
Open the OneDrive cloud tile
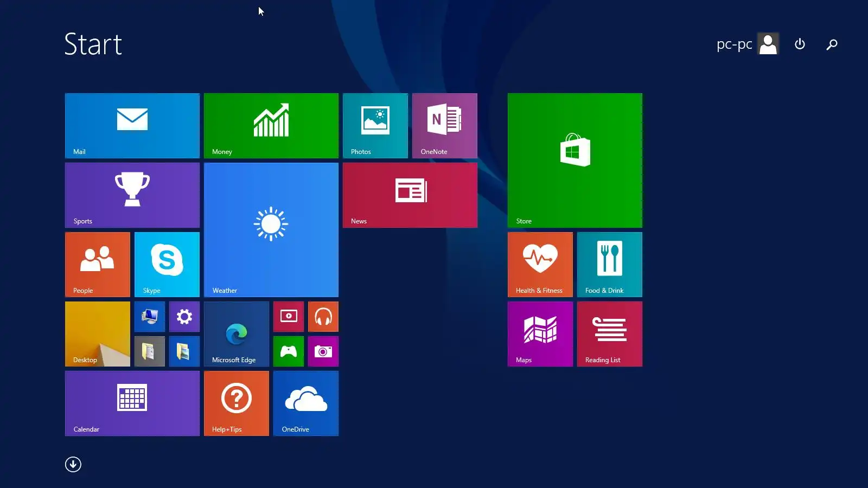(306, 403)
